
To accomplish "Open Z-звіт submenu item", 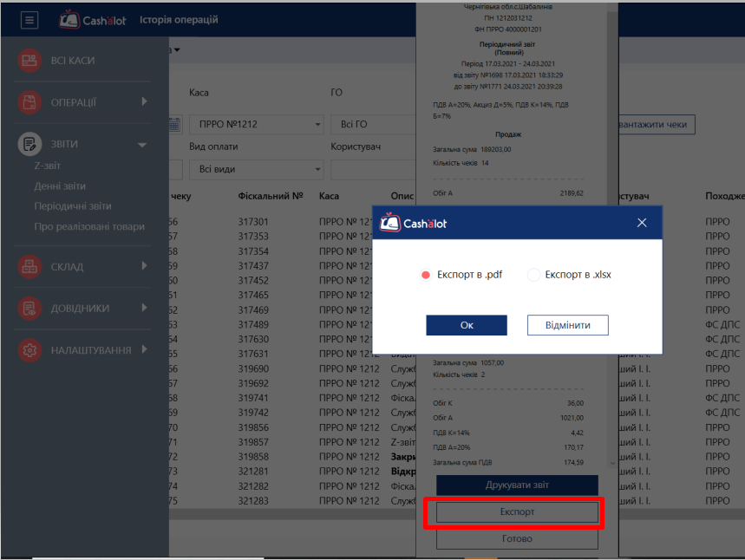I will [x=47, y=166].
